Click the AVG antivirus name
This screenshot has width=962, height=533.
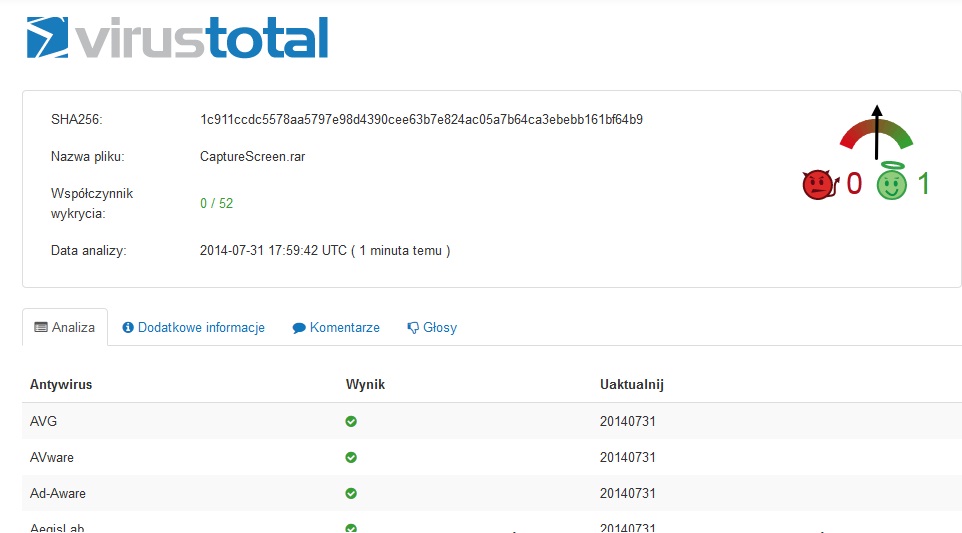point(44,421)
